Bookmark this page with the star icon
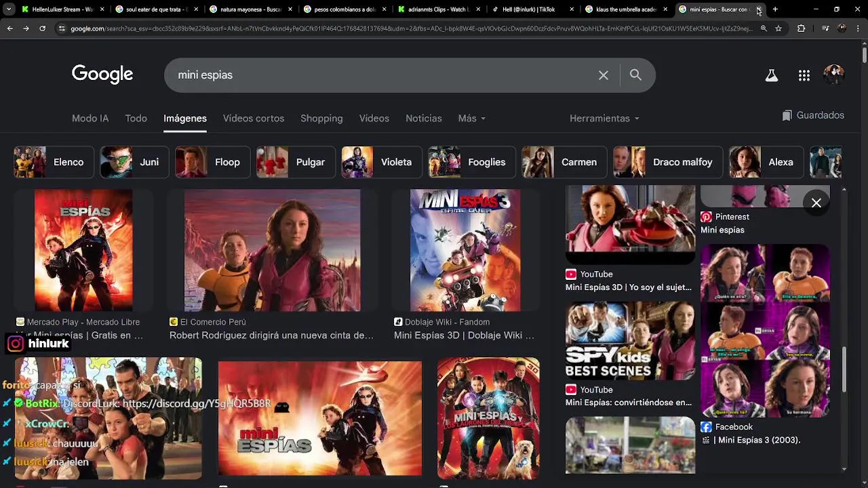Viewport: 868px width, 488px height. click(778, 28)
